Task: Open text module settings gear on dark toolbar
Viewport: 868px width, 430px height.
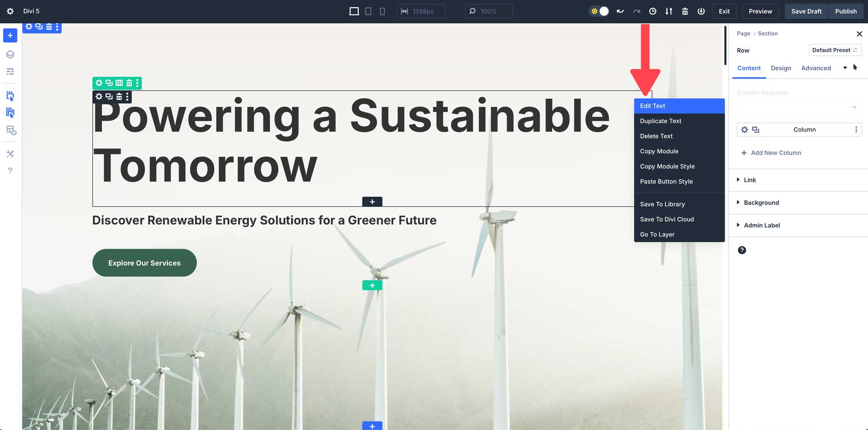Action: coord(99,96)
